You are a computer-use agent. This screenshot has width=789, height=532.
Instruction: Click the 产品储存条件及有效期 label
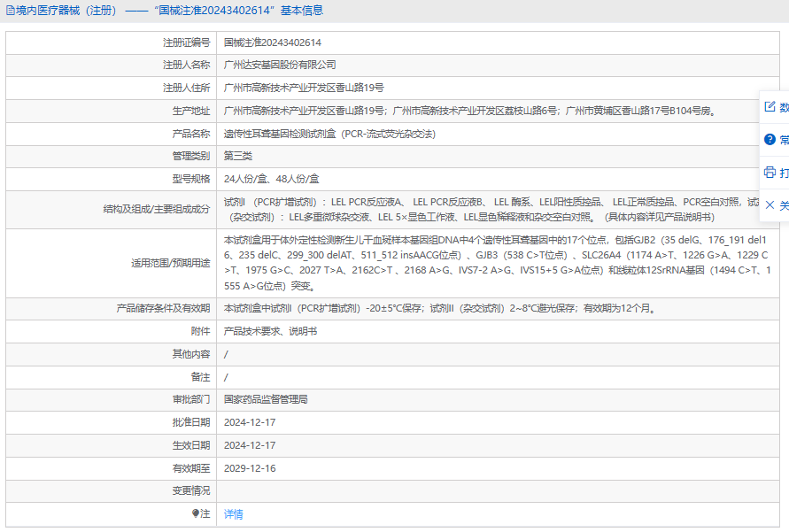point(163,308)
